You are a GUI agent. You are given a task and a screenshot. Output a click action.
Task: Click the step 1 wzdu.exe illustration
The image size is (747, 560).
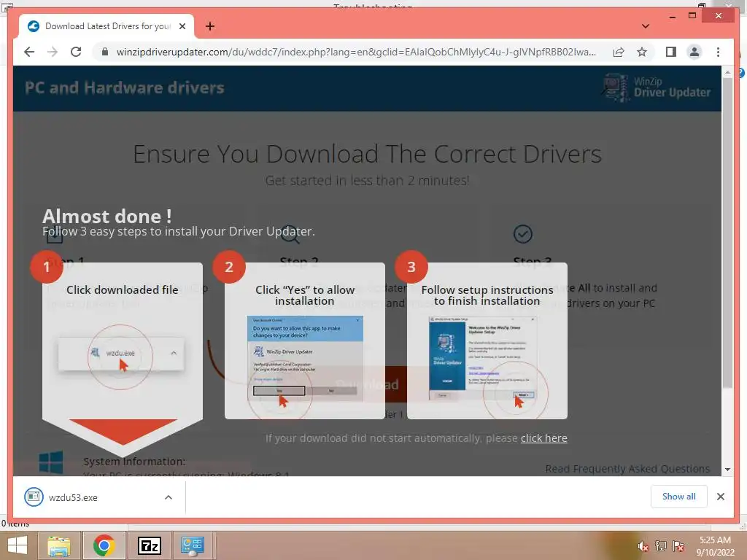[x=121, y=354]
